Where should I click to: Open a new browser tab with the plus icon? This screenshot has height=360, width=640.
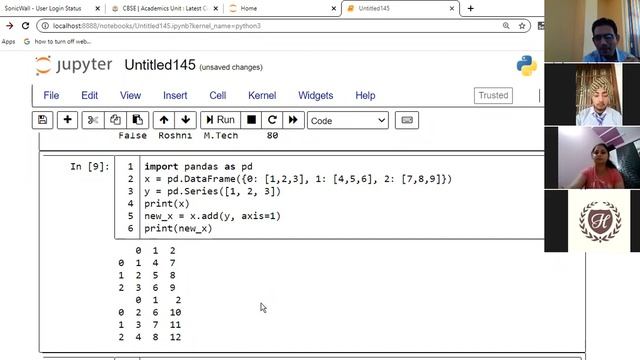[x=471, y=8]
